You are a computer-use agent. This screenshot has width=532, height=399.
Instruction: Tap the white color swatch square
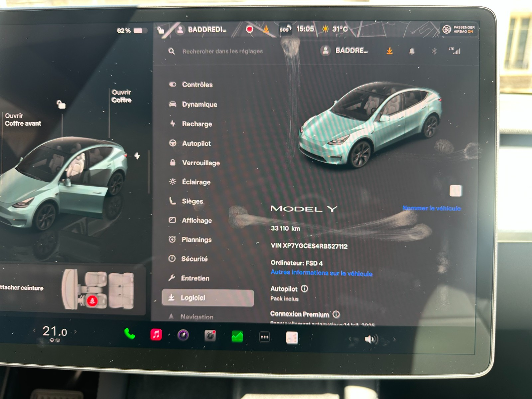coord(456,191)
